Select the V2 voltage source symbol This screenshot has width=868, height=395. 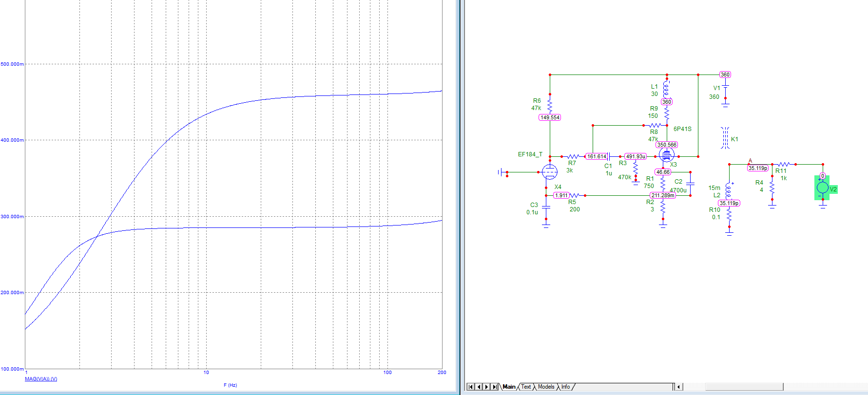point(823,188)
